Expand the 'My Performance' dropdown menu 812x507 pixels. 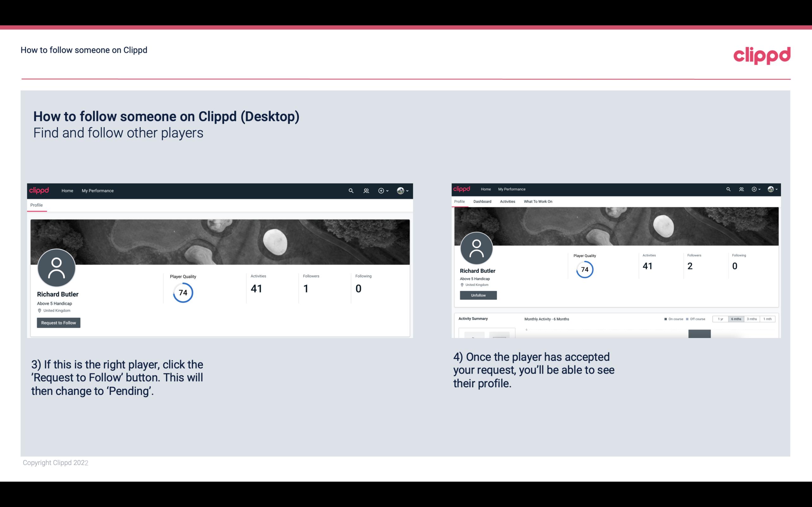[x=97, y=190]
